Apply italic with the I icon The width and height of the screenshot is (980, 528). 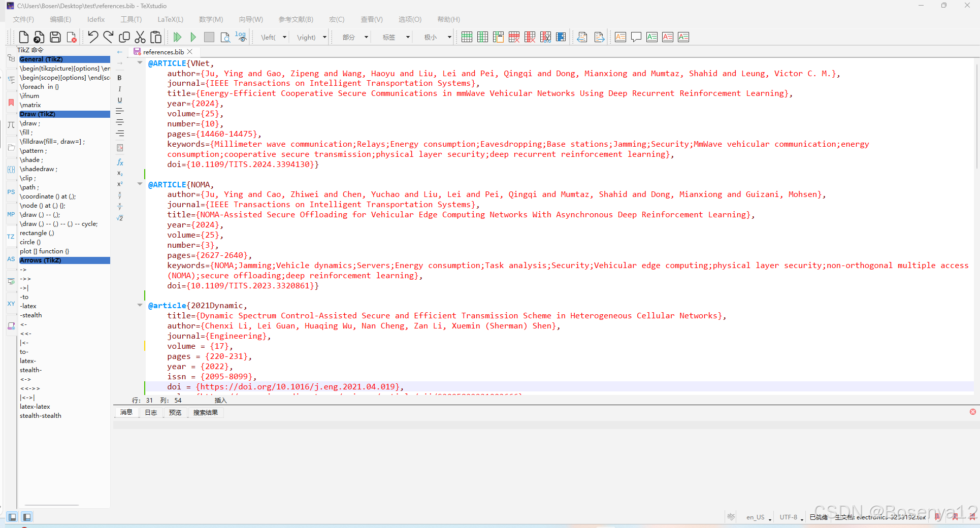[120, 89]
